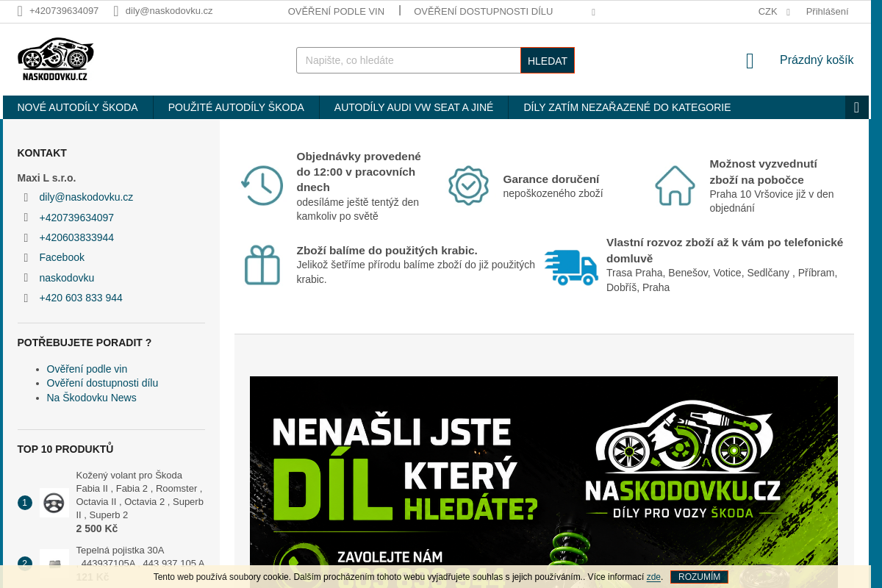Click the search input field
This screenshot has width=882, height=588.
tap(409, 60)
